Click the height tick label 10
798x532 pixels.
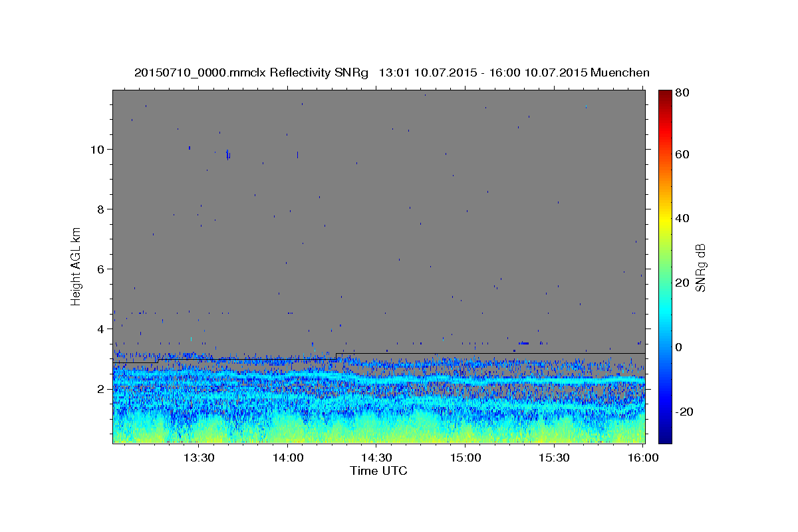pos(98,149)
